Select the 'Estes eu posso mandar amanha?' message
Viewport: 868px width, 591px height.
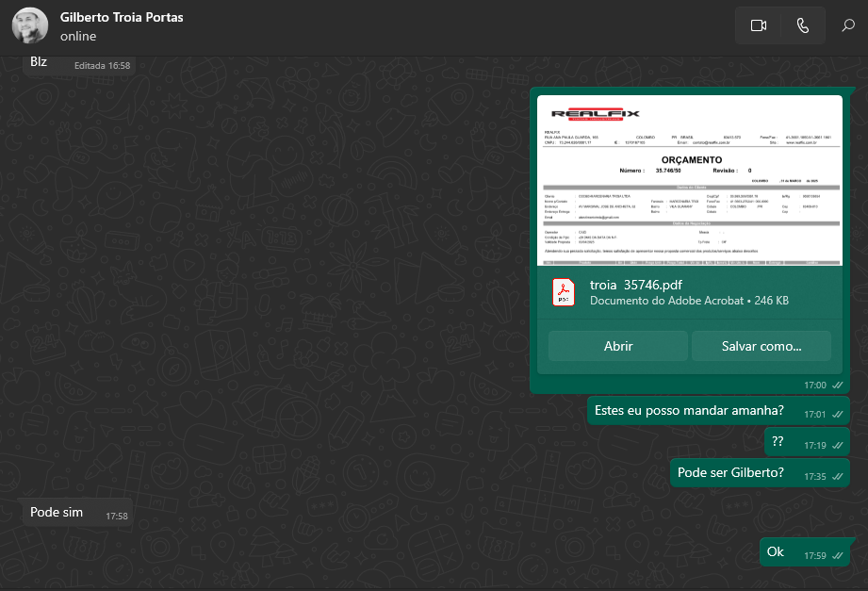pos(689,411)
